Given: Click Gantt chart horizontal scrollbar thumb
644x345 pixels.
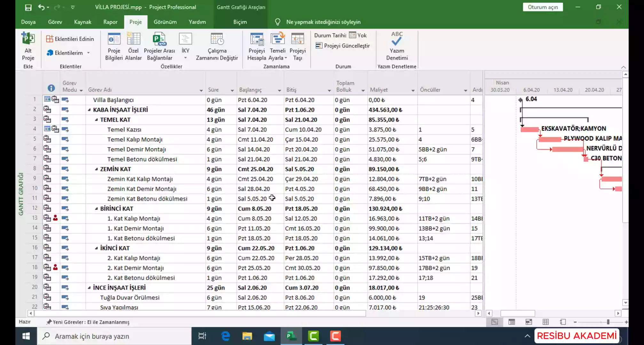Looking at the screenshot, I should [518, 313].
